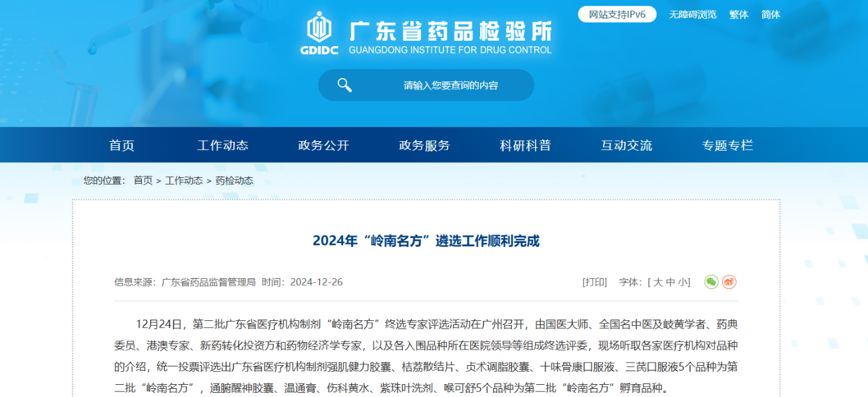This screenshot has height=397, width=868.
Task: Share the article via the WeChat icon
Action: pyautogui.click(x=711, y=282)
